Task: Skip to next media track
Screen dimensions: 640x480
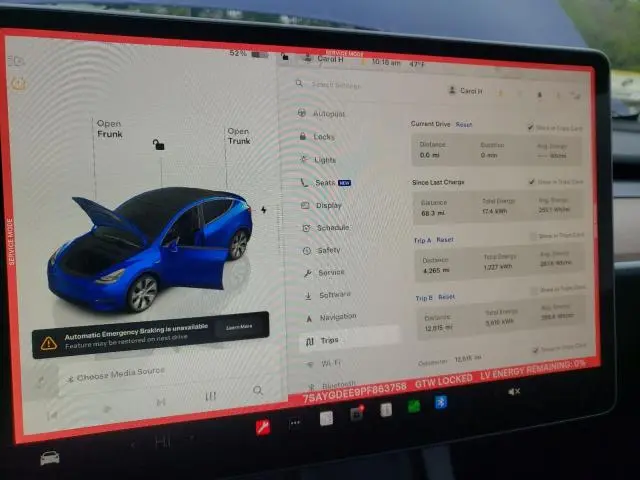Action: tap(161, 402)
